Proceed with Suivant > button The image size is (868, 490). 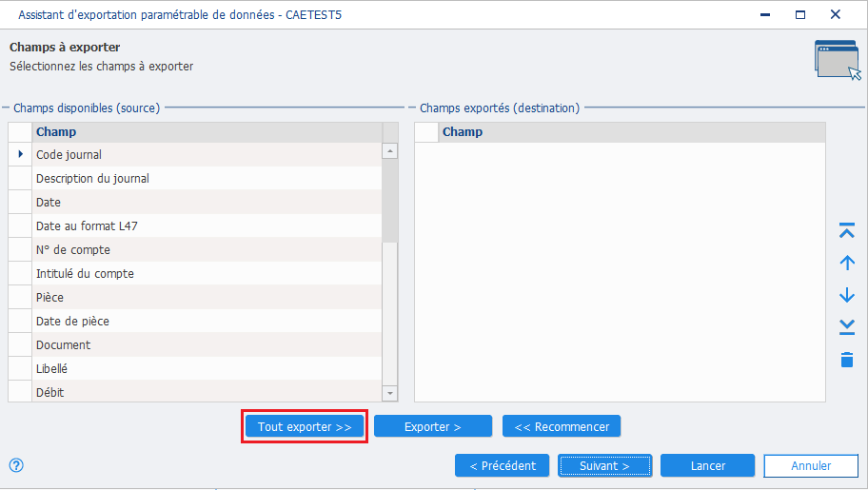pos(605,465)
